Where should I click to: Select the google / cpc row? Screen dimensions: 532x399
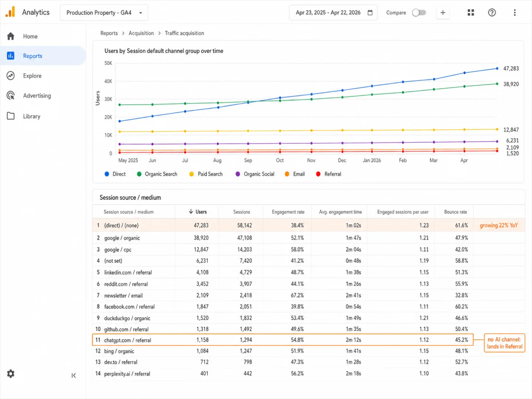(308, 249)
